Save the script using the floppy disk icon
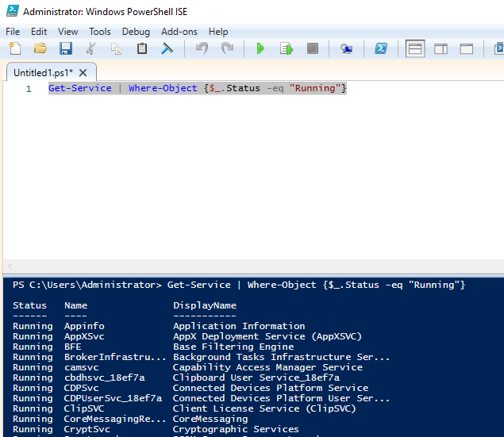 (65, 49)
